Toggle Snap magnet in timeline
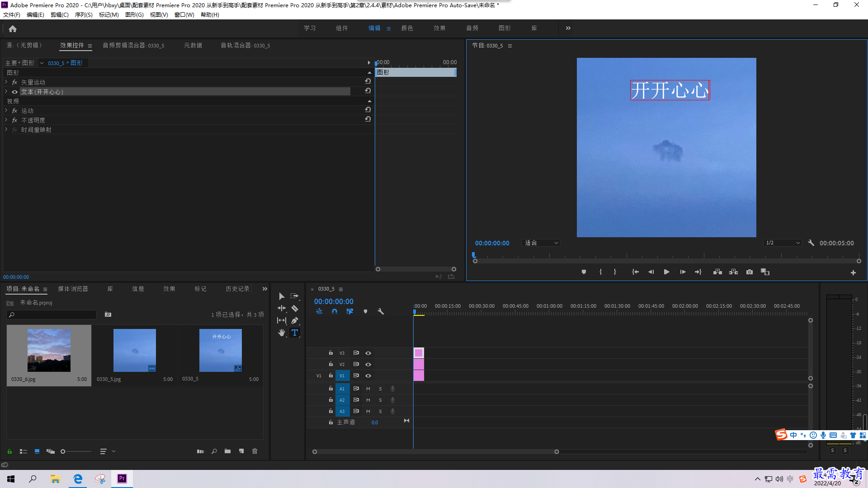The width and height of the screenshot is (868, 488). (x=335, y=311)
